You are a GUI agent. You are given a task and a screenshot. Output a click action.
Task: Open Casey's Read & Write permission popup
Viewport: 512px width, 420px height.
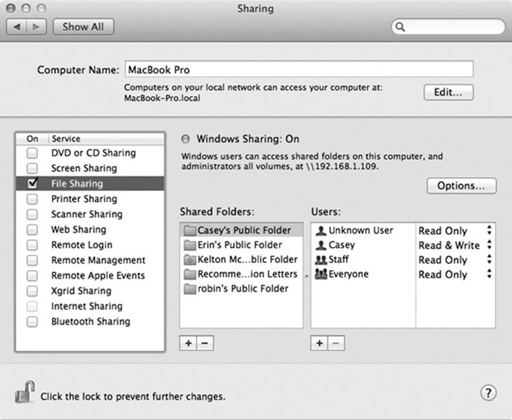[455, 245]
